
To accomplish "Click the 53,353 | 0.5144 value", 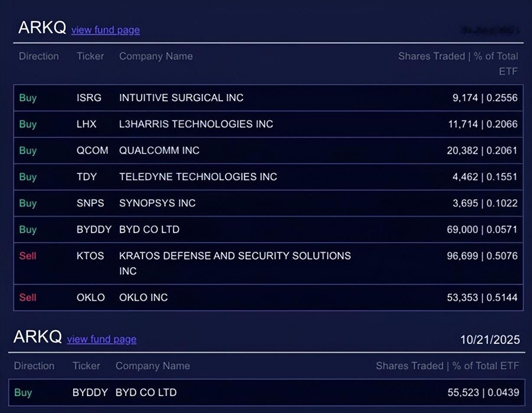I will coord(482,298).
